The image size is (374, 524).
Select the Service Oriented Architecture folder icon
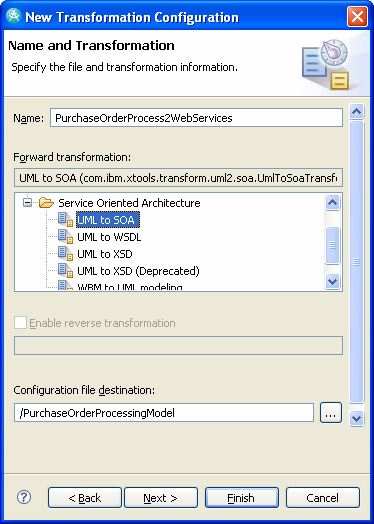click(x=46, y=203)
